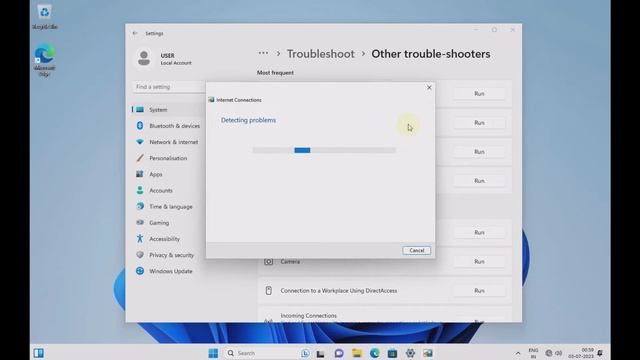Open the Widgets panel on taskbar
The width and height of the screenshot is (640, 360).
[x=39, y=353]
